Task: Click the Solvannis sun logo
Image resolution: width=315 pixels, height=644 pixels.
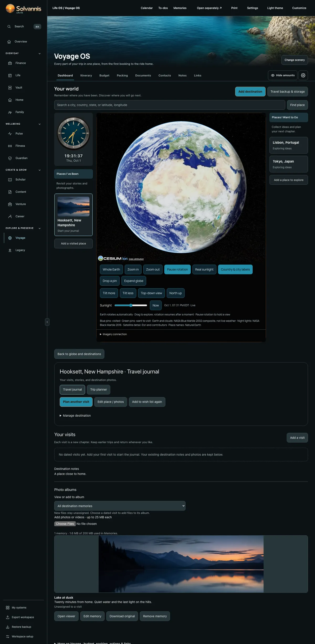Action: (10, 8)
